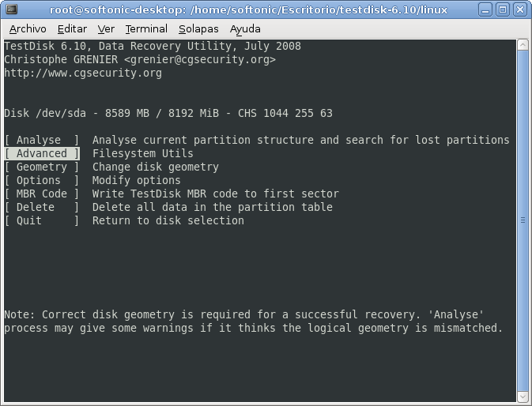Open the Editar menu

72,29
